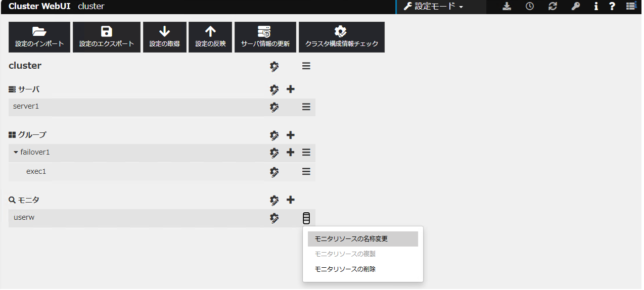Click the key icon in header
644x290 pixels.
coord(575,7)
